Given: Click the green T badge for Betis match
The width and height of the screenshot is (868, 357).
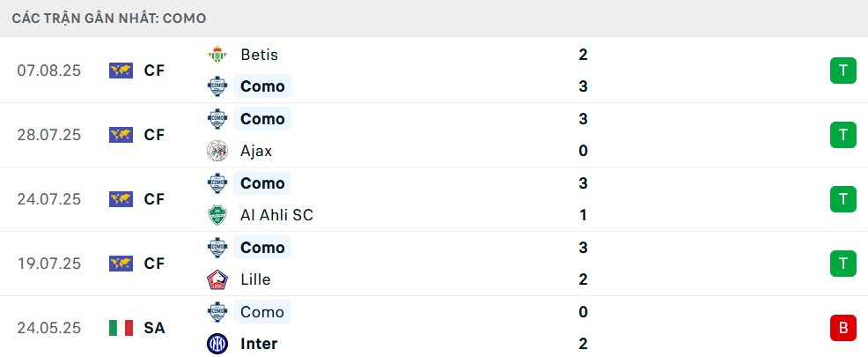Looking at the screenshot, I should coord(842,71).
